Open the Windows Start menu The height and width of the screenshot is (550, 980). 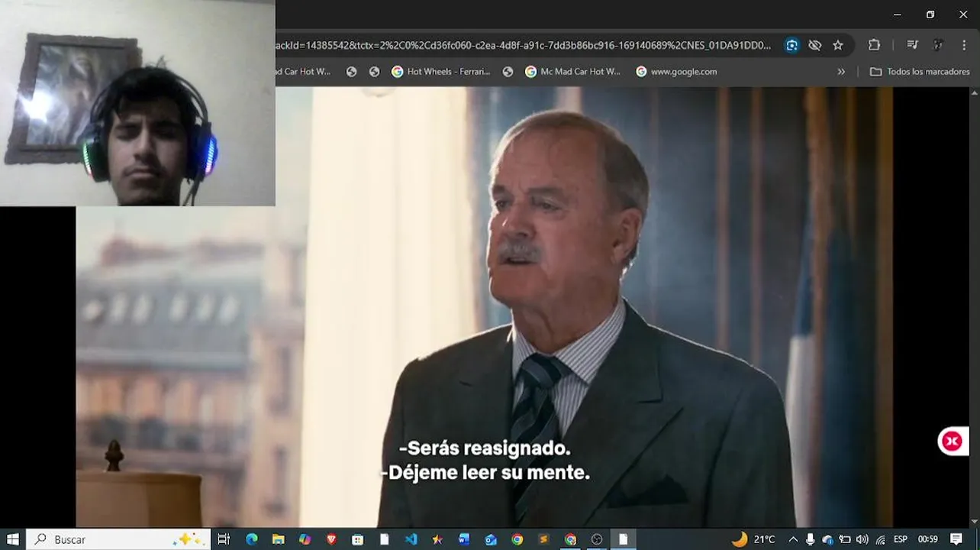[12, 539]
